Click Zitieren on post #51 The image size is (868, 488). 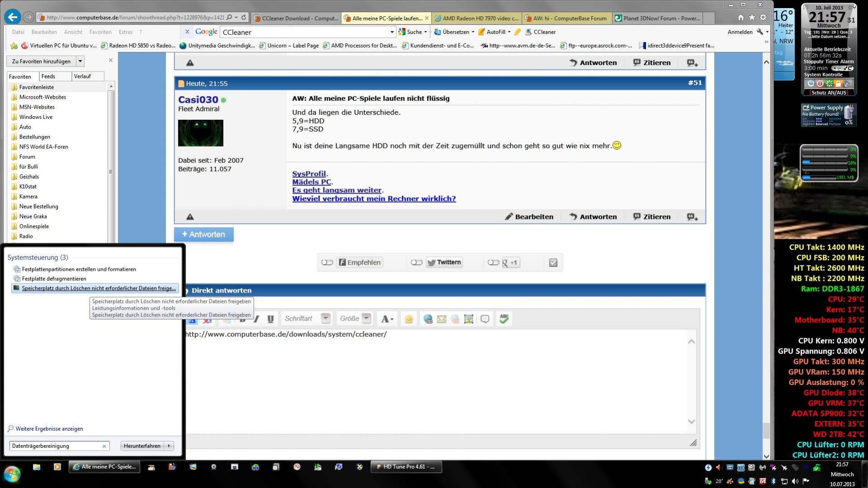pos(652,217)
